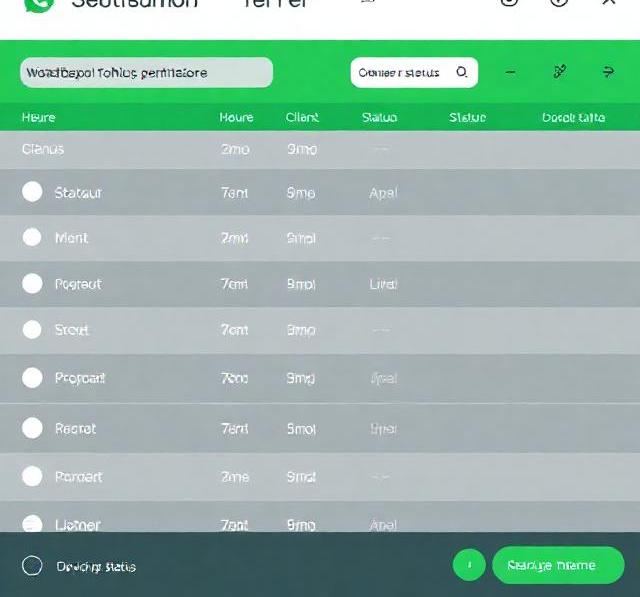Click 'Lirel' status in Pogreut row
The width and height of the screenshot is (640, 597).
383,284
